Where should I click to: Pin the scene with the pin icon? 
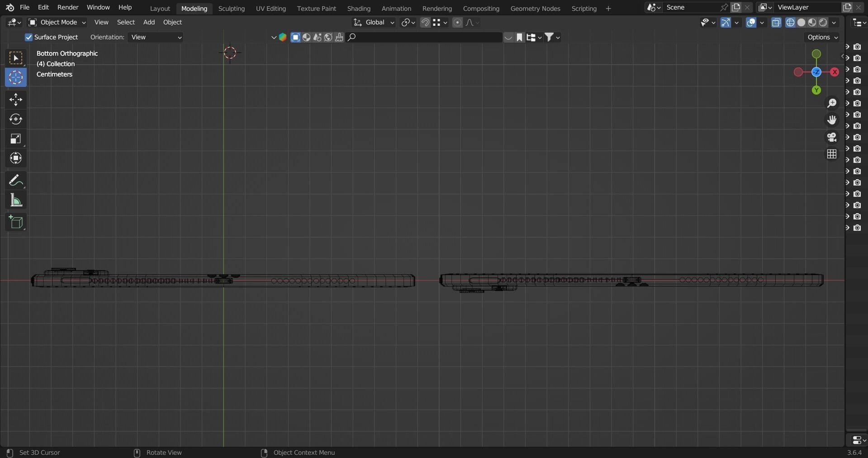coord(724,8)
